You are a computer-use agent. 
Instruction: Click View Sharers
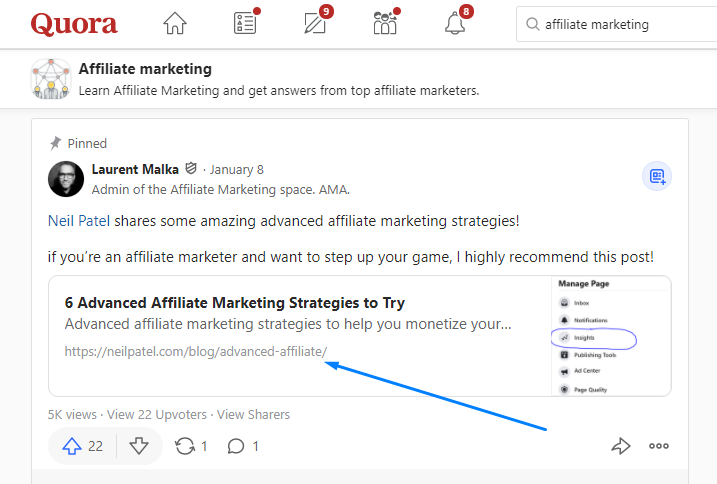coord(253,414)
